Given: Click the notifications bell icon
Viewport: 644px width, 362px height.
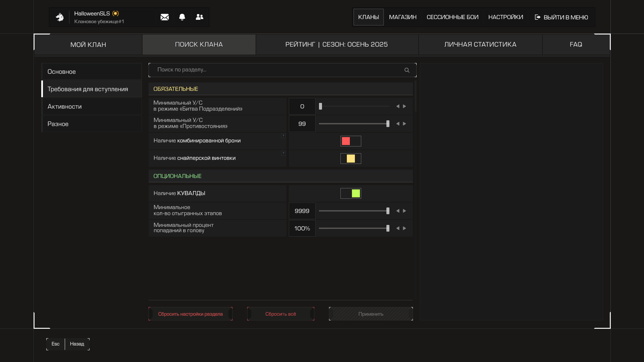Looking at the screenshot, I should (x=182, y=17).
